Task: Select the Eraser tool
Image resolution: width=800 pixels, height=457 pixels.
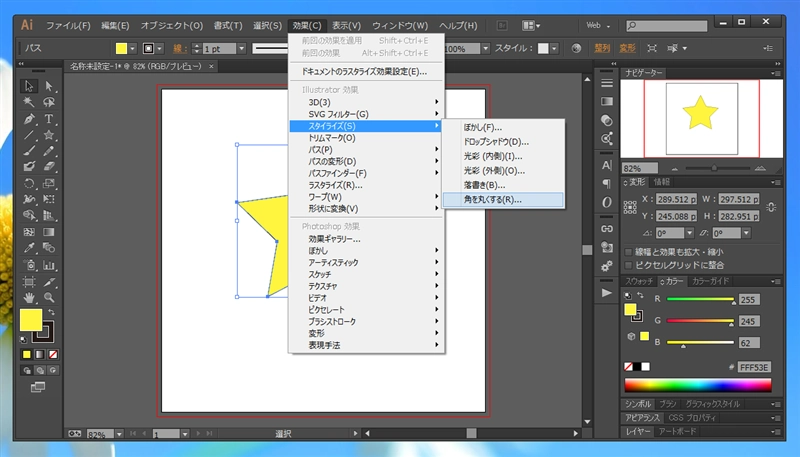Action: pyautogui.click(x=49, y=166)
